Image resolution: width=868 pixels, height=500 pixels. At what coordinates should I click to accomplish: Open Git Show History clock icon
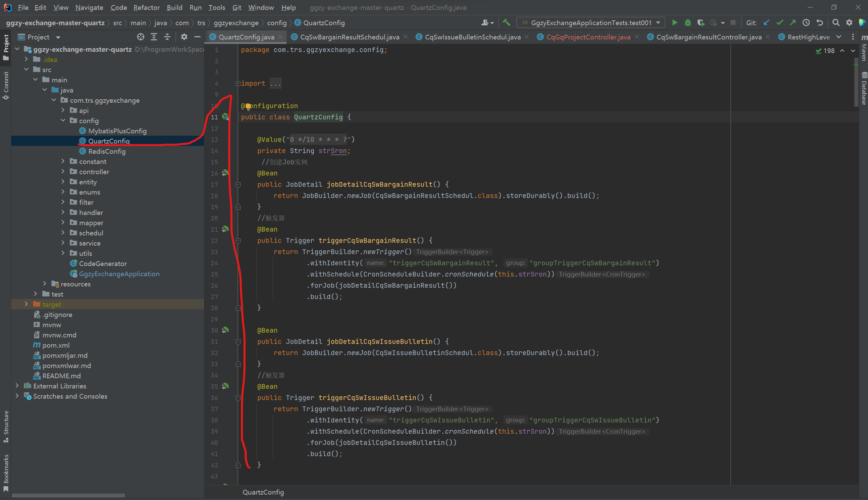coord(806,23)
